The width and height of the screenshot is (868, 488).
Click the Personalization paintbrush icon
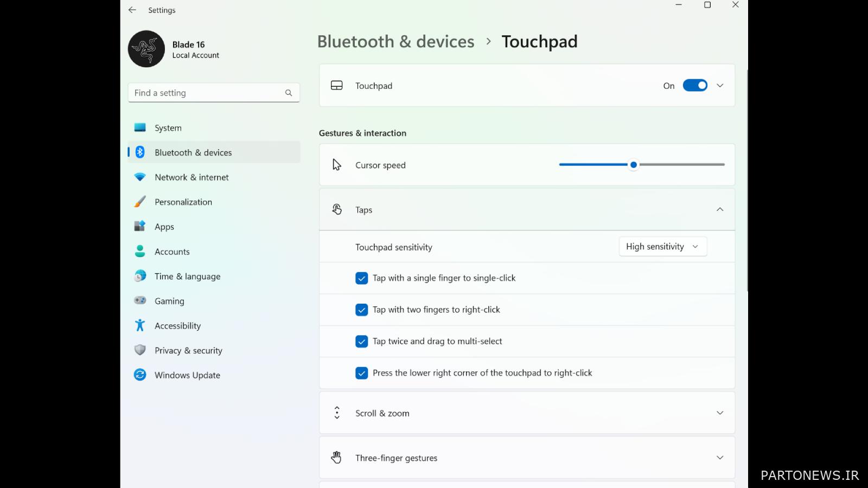[x=140, y=202]
